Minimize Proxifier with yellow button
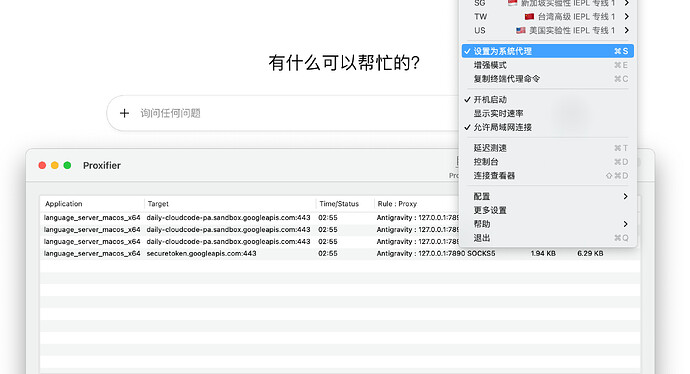 click(x=55, y=165)
